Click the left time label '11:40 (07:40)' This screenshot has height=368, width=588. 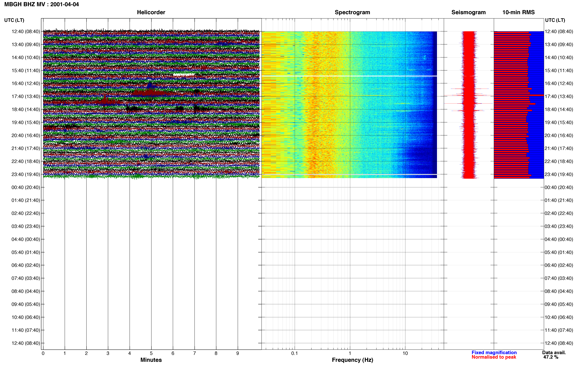[x=26, y=330]
